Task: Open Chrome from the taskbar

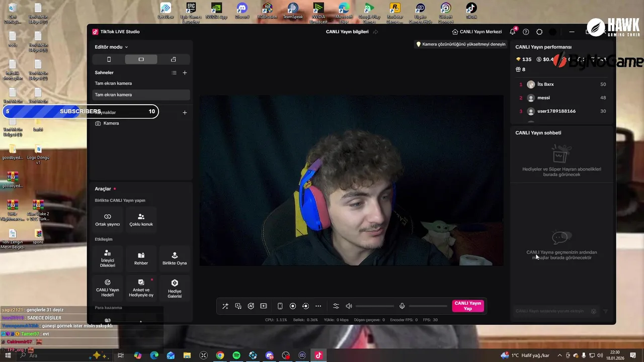Action: click(x=220, y=355)
